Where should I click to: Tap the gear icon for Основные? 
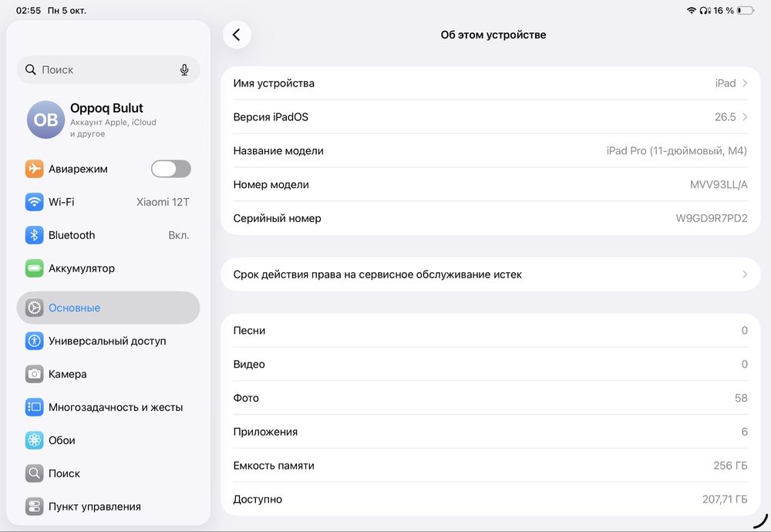pos(34,308)
